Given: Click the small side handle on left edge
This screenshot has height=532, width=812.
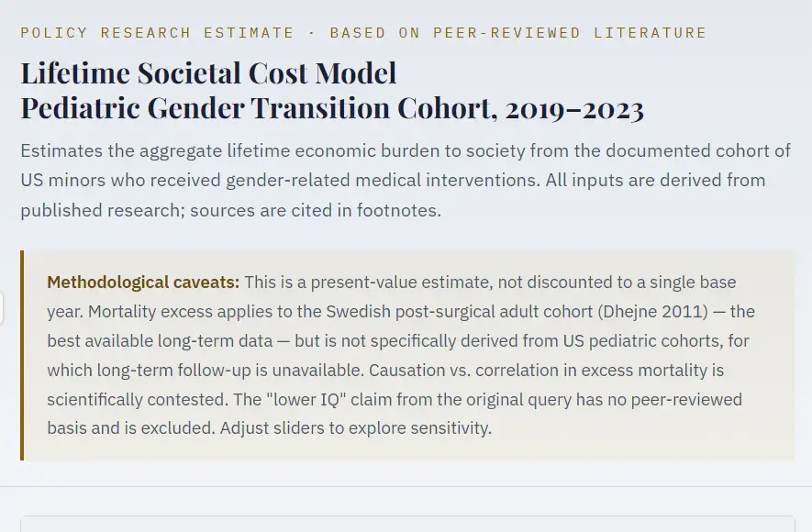Looking at the screenshot, I should coord(2,309).
